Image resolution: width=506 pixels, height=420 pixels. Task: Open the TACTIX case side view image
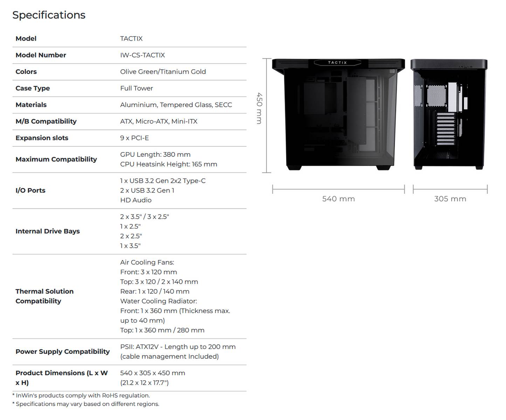(339, 115)
